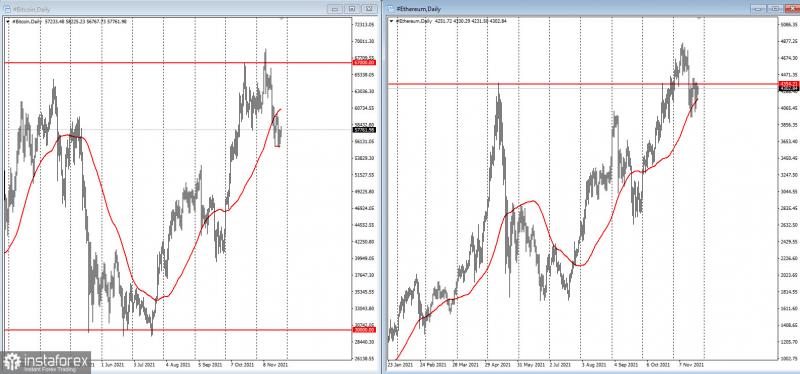
Task: Click the Bitcoin chart window title icon
Action: [8, 9]
